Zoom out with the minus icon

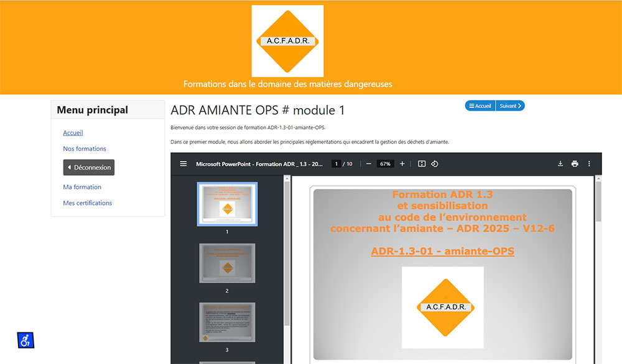click(368, 163)
